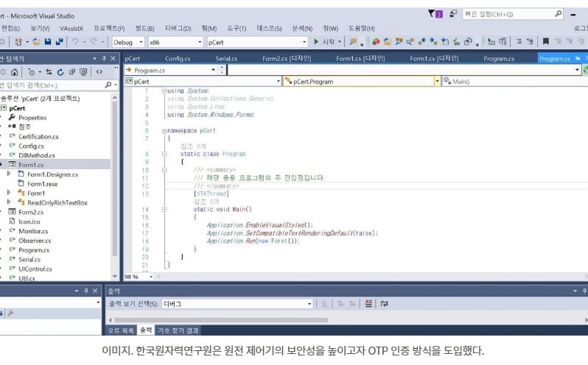Collapse all items in Solution Explorer

tap(72, 72)
